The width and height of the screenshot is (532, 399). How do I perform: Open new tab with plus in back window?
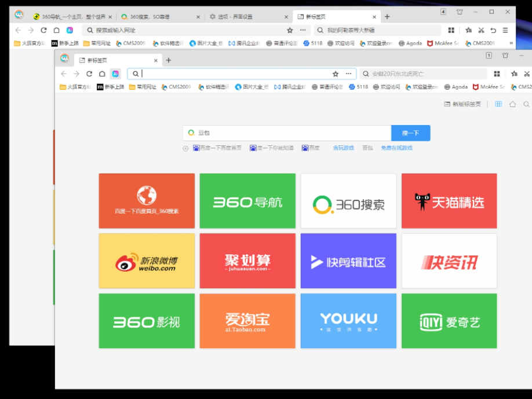[387, 17]
